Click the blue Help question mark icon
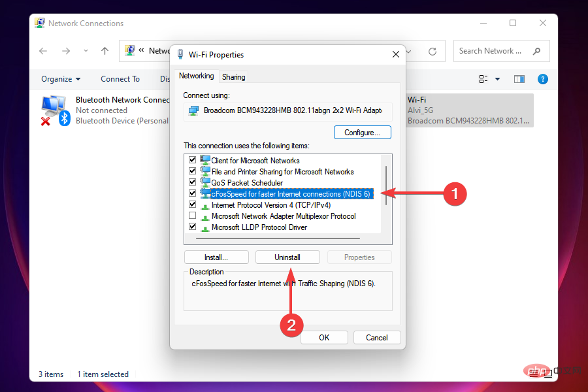588x392 pixels. coord(543,78)
